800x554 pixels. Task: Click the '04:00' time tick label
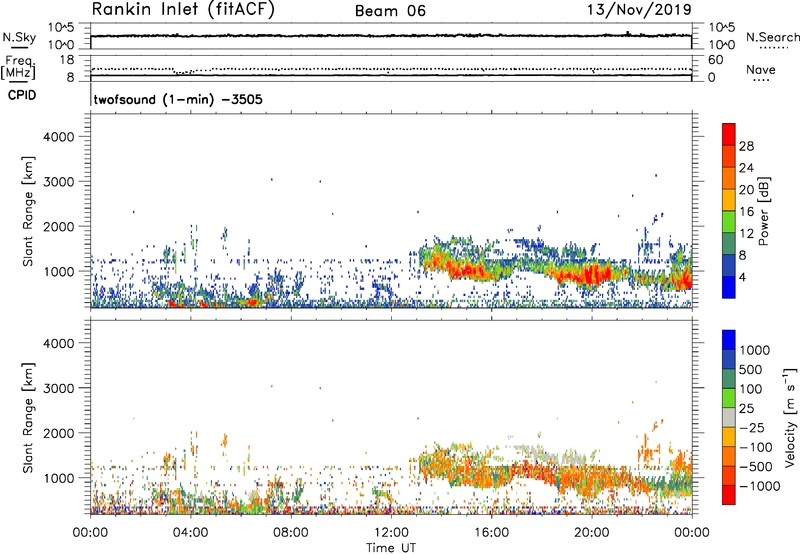coord(191,533)
